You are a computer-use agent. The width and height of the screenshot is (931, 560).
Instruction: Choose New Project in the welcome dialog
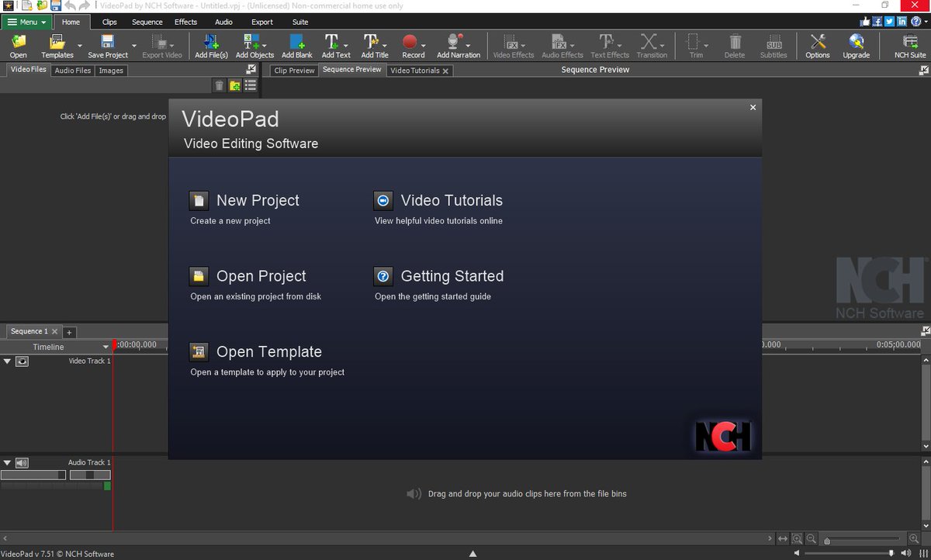click(x=244, y=201)
